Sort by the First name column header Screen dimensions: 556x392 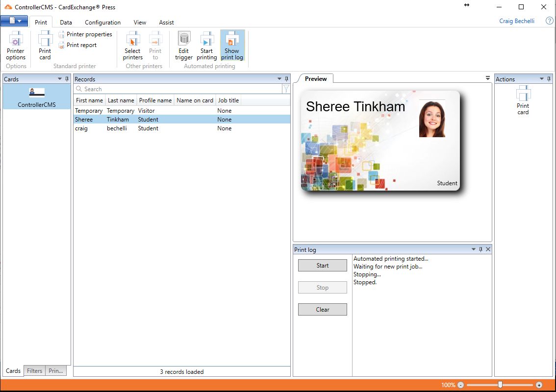coord(89,100)
